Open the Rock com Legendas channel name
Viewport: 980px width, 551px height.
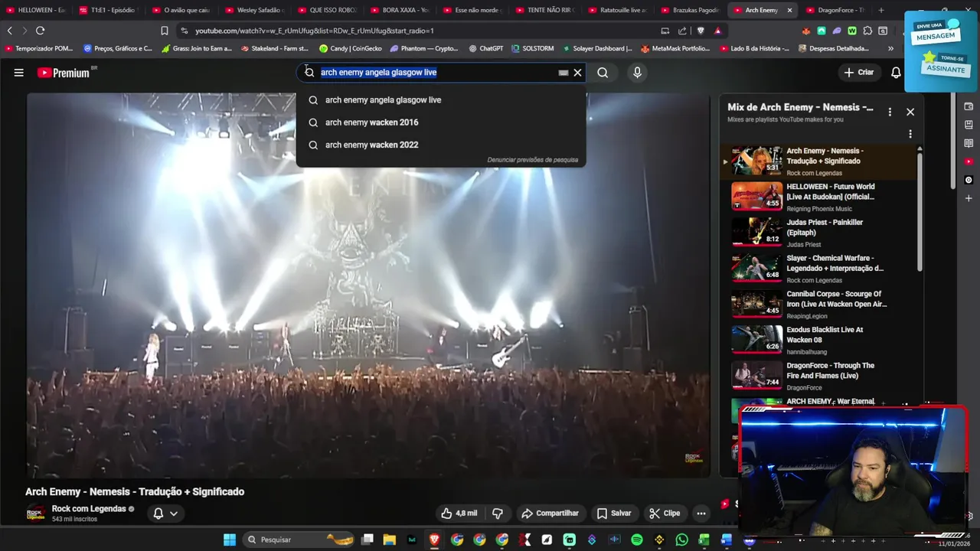pyautogui.click(x=89, y=509)
